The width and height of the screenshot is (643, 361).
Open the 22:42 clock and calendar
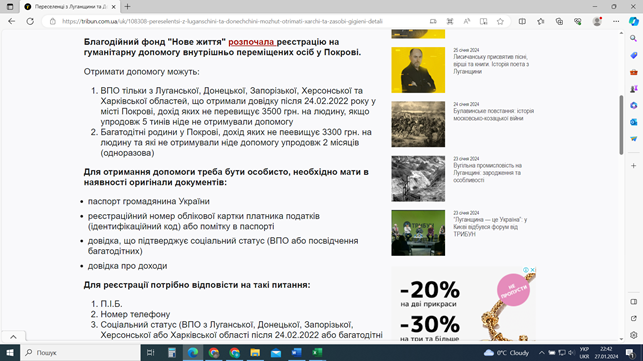(x=606, y=352)
